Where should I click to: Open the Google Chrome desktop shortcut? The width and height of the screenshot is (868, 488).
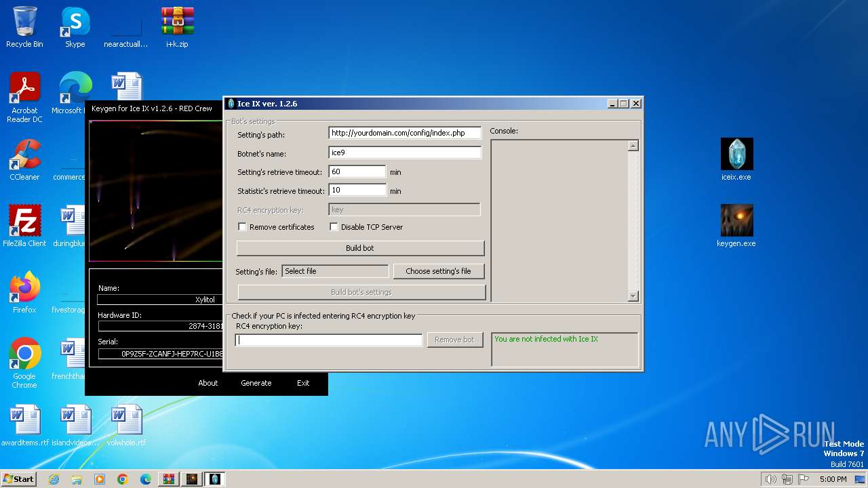pos(24,363)
